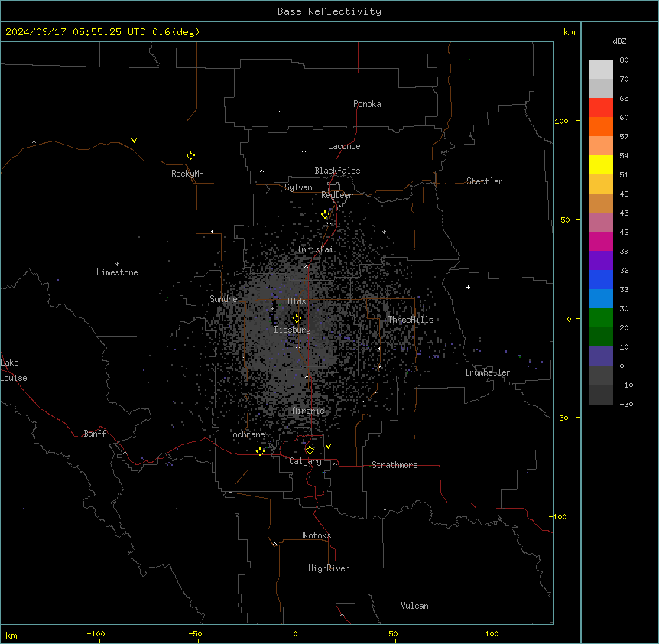Select the Lacombe city label
The width and height of the screenshot is (659, 644).
(344, 146)
